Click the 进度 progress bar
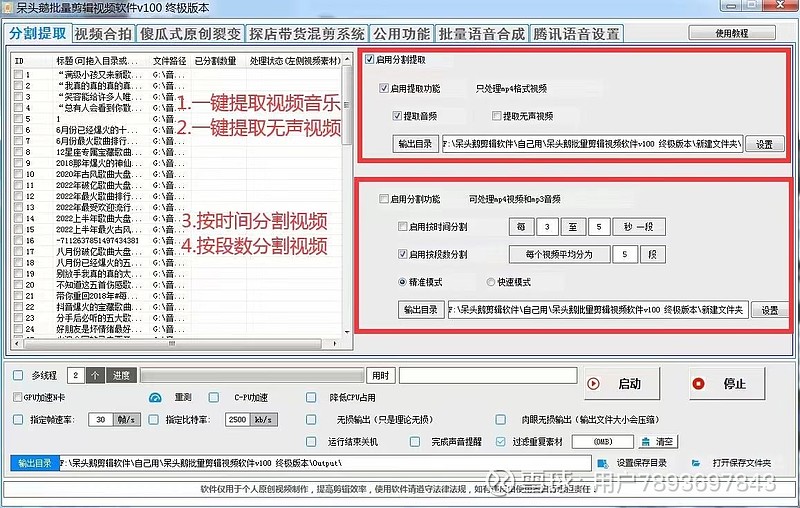800x508 pixels. 252,376
